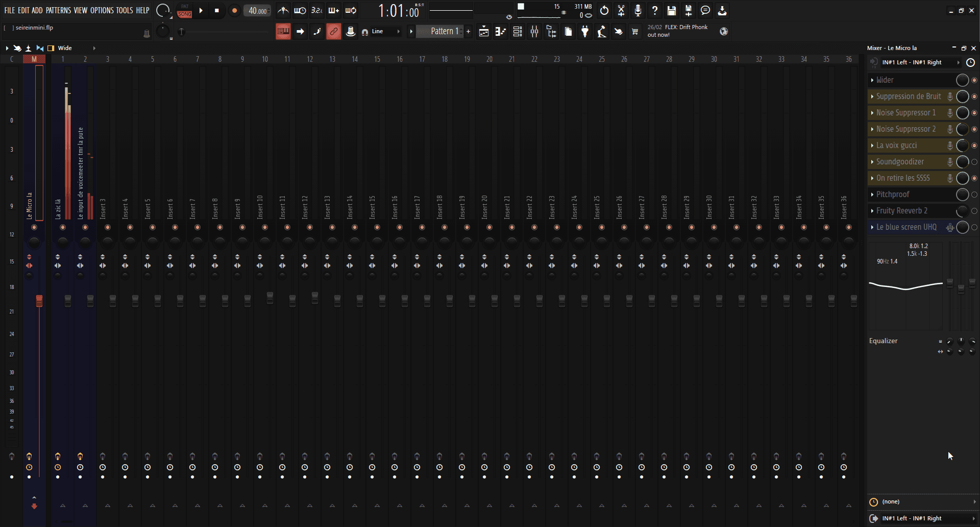Click the Le Micro la volume fader
Screen dimensions: 980x527
click(39, 301)
